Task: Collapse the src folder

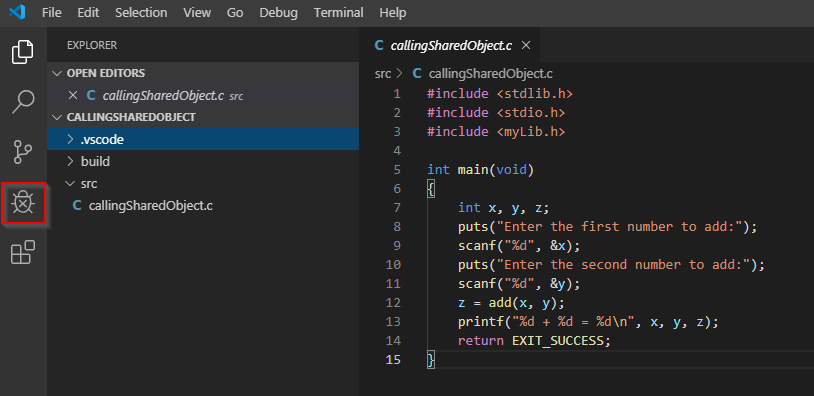Action: tap(203, 184)
